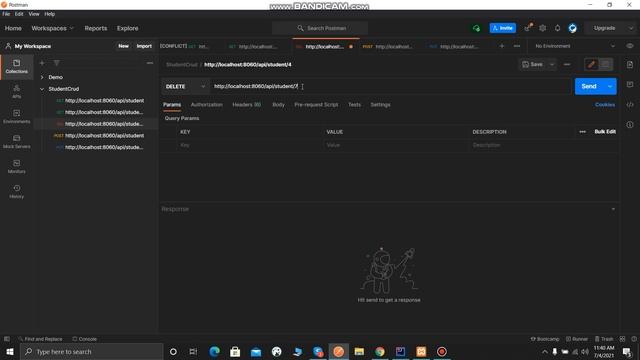The height and width of the screenshot is (360, 640).
Task: Open the No Environment dropdown
Action: (575, 46)
